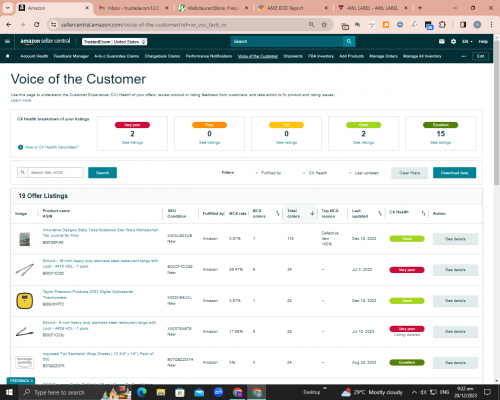Open the settings gear icon in the header
The height and width of the screenshot is (400, 500).
(x=453, y=41)
